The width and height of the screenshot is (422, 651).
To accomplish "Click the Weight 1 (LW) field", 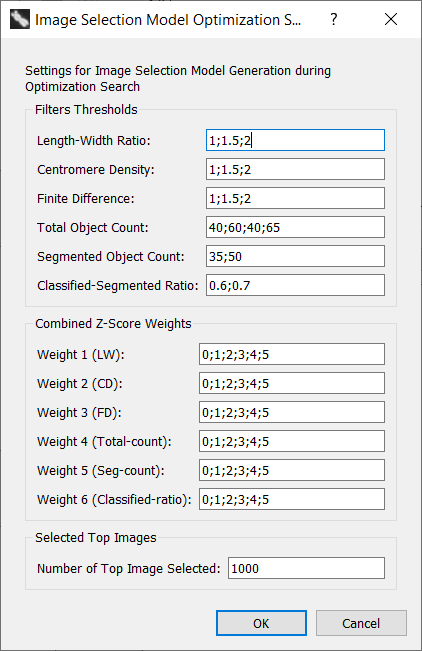I will click(292, 354).
